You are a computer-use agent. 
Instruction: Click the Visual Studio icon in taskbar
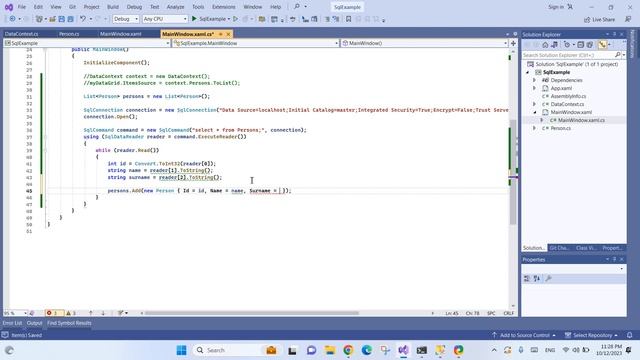click(x=403, y=350)
